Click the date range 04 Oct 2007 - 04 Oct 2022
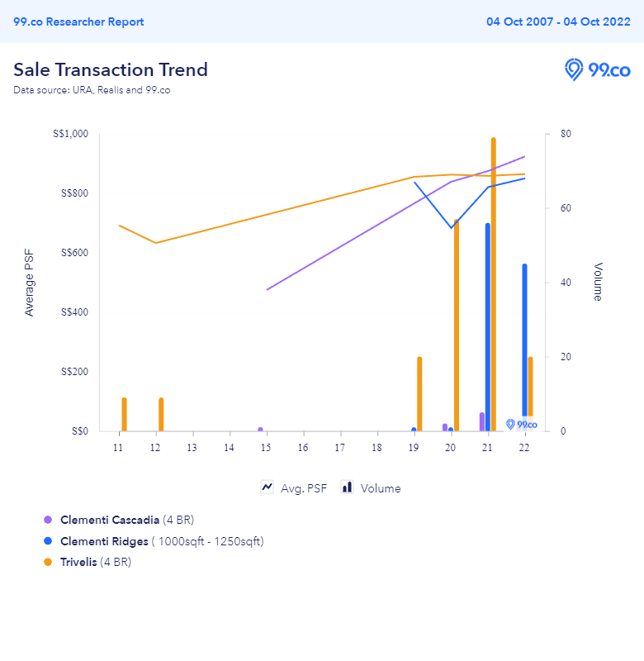The height and width of the screenshot is (661, 644). click(x=558, y=22)
